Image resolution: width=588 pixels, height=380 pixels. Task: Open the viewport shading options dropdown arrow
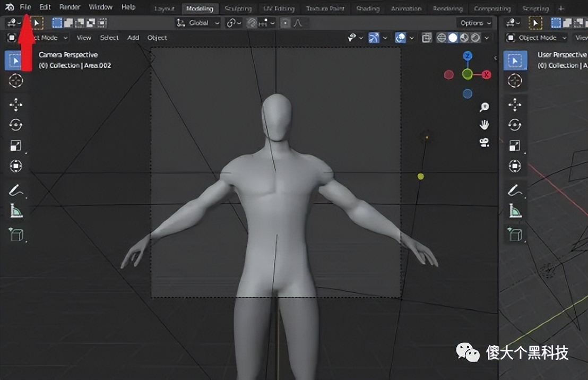(487, 38)
